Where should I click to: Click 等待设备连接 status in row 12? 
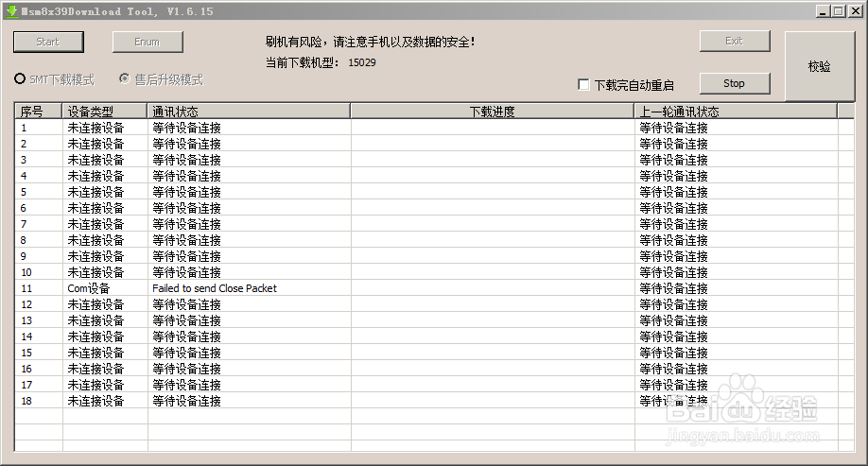(186, 304)
